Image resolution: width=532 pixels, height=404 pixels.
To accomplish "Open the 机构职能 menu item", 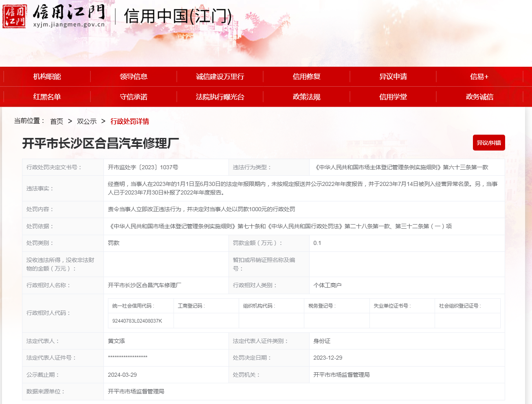I will pyautogui.click(x=47, y=76).
